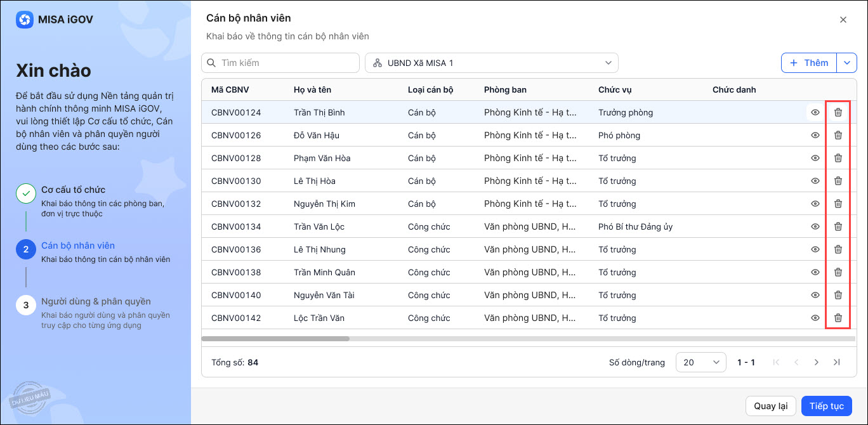868x425 pixels.
Task: Click trash icon for Đỗ Văn Hậu
Action: click(838, 135)
